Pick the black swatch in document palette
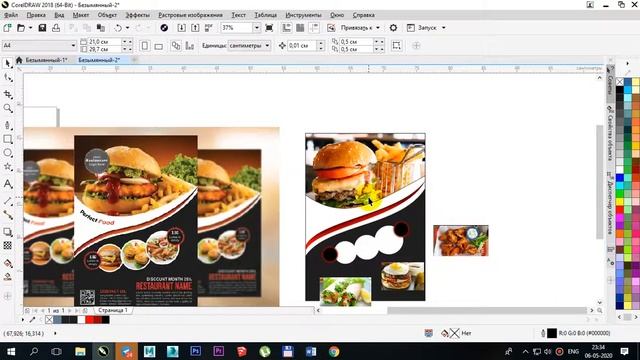This screenshot has width=640, height=360. (x=106, y=320)
